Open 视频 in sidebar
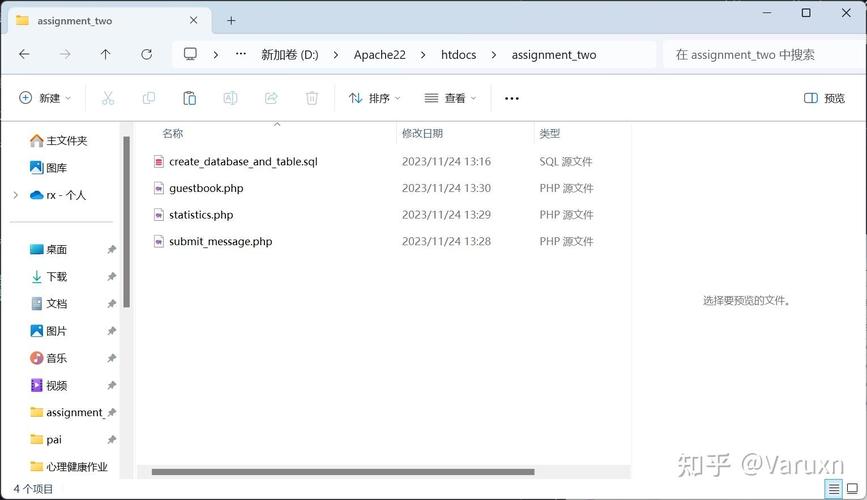867x500 pixels. coord(48,385)
